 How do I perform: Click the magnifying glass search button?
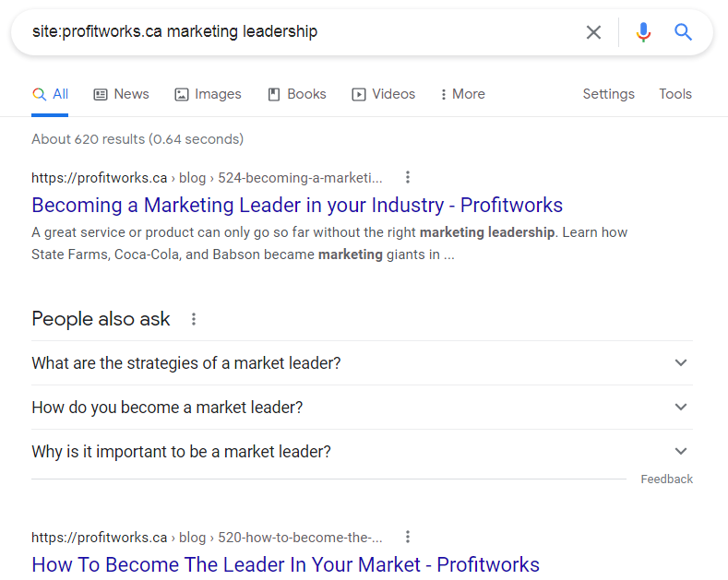click(x=683, y=32)
